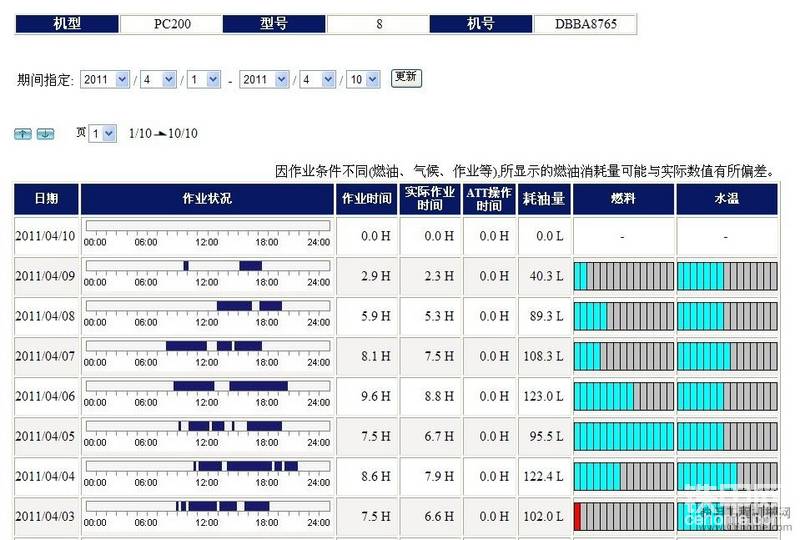Image resolution: width=800 pixels, height=540 pixels.
Task: Select the date cell 2011/04/08
Action: (x=46, y=316)
